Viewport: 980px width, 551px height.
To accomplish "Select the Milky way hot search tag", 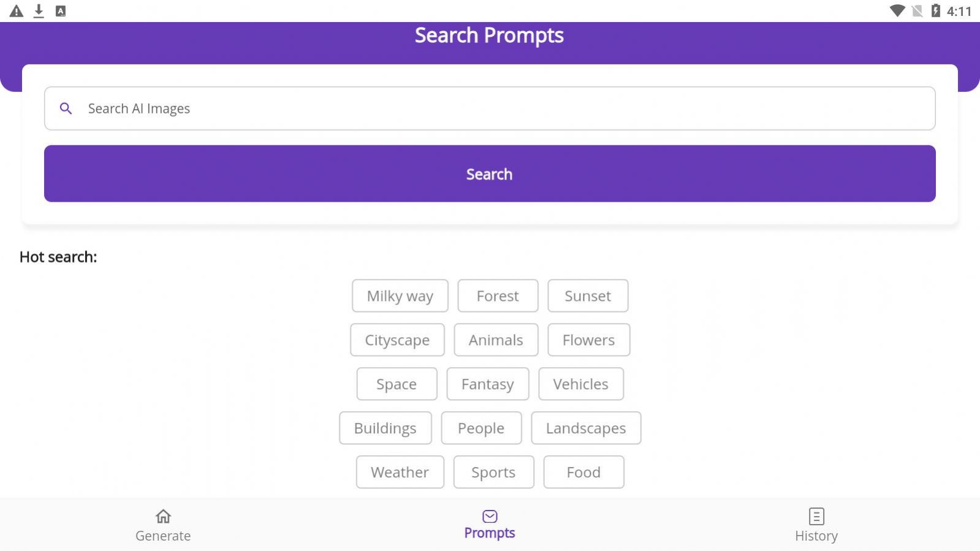I will 400,295.
